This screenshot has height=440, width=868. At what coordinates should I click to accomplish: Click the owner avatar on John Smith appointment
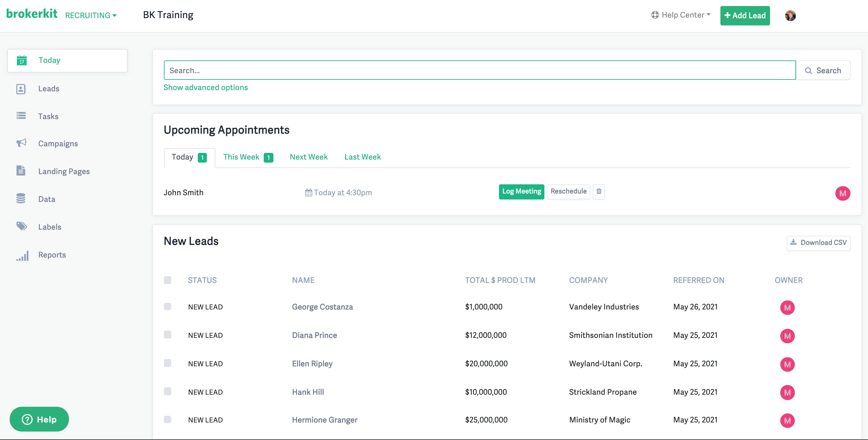(x=842, y=193)
